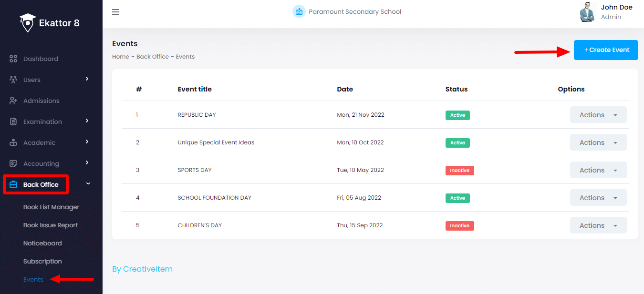This screenshot has width=644, height=294.
Task: Click the school building icon in header
Action: (x=299, y=12)
